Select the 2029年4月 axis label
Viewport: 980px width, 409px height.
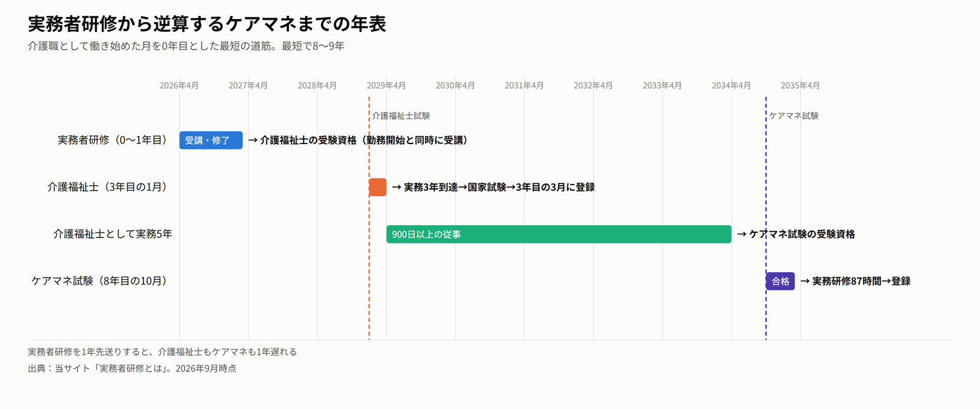click(386, 85)
